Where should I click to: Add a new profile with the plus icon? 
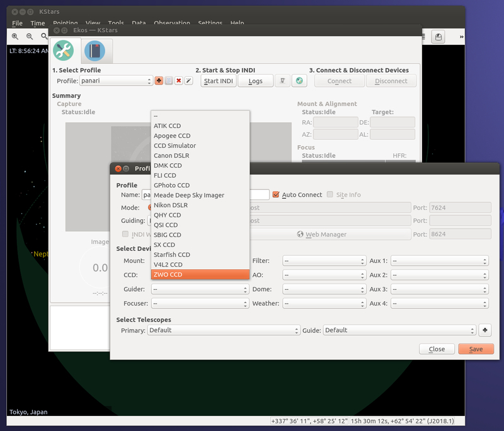tap(159, 81)
